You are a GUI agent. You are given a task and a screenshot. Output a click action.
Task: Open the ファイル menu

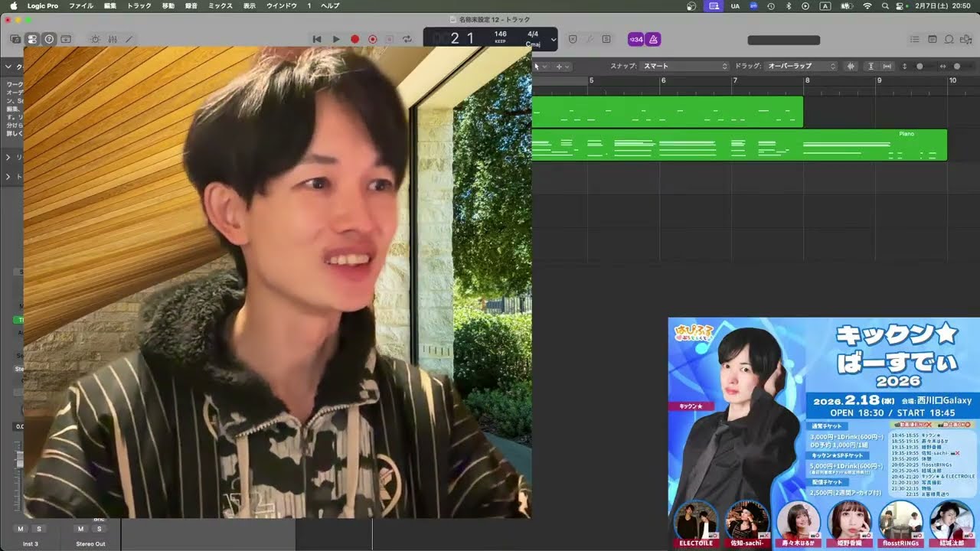81,5
